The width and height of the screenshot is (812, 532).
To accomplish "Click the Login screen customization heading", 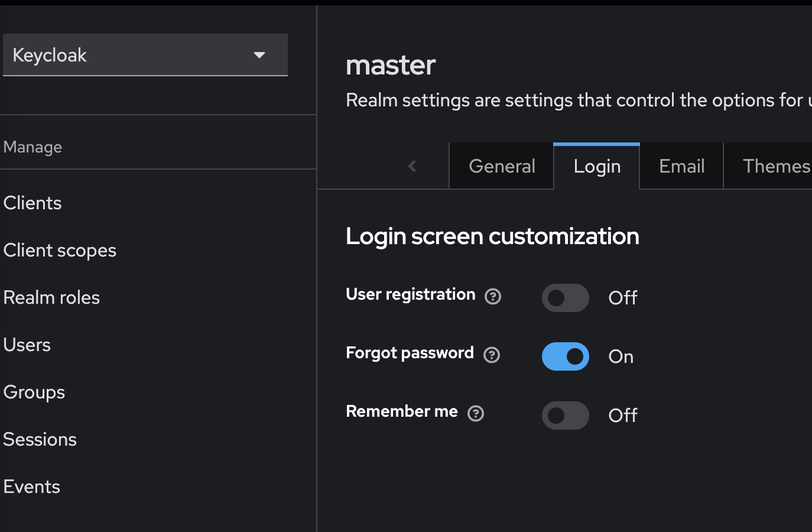I will tap(492, 236).
